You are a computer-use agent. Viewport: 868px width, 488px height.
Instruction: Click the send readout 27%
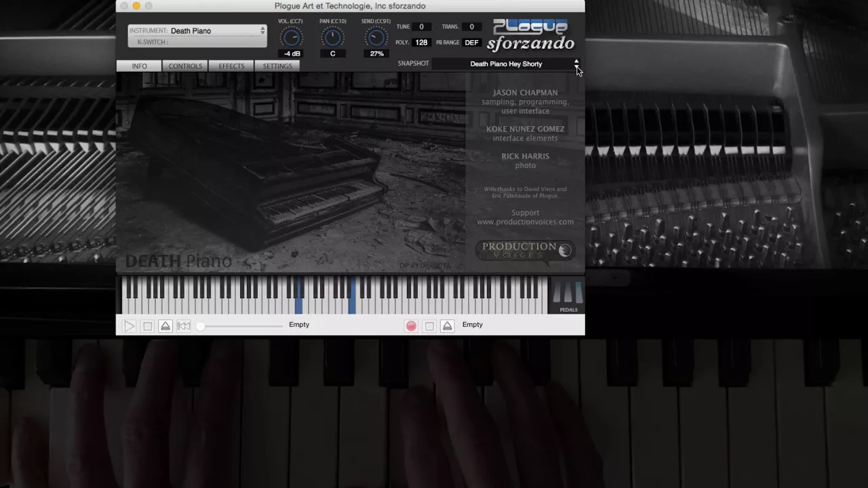click(x=376, y=54)
